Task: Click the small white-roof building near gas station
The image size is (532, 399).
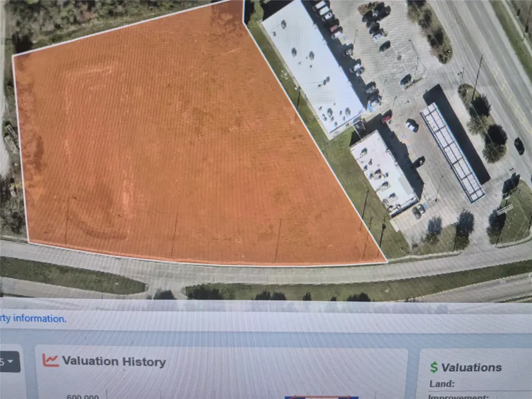Action: [384, 173]
